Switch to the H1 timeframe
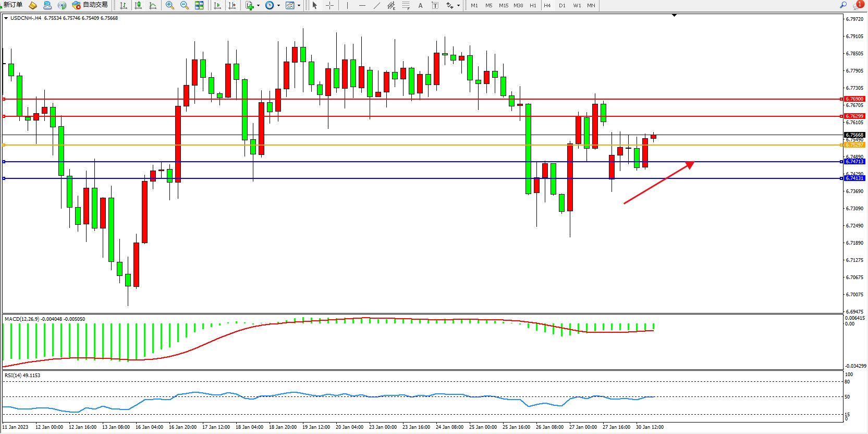 pos(533,5)
